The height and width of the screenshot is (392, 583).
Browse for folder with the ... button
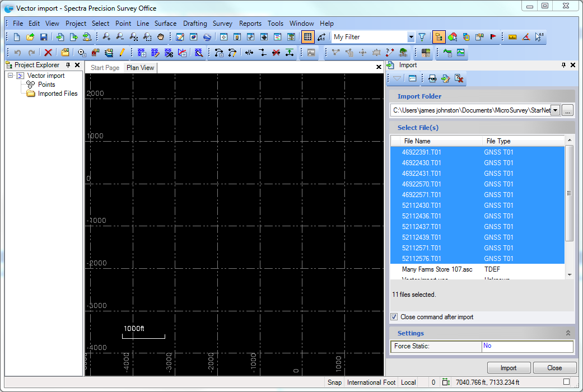click(568, 111)
